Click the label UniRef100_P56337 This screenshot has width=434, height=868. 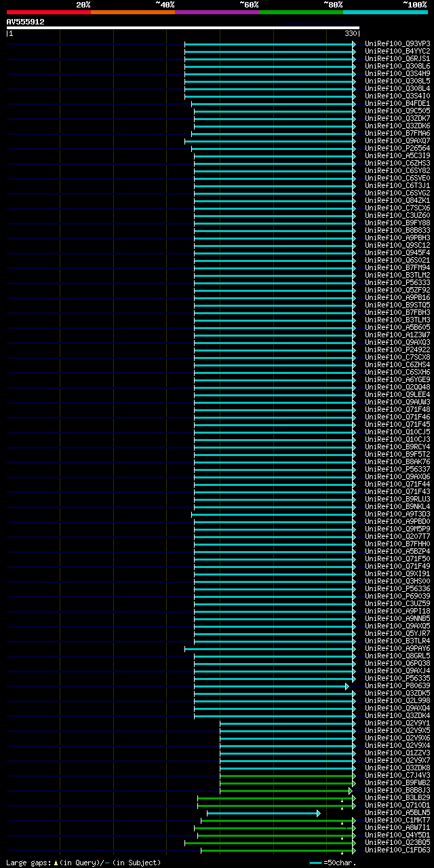(x=397, y=469)
